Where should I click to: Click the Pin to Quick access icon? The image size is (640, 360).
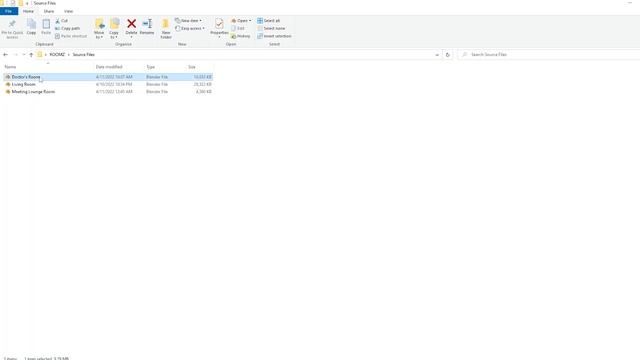[x=12, y=24]
